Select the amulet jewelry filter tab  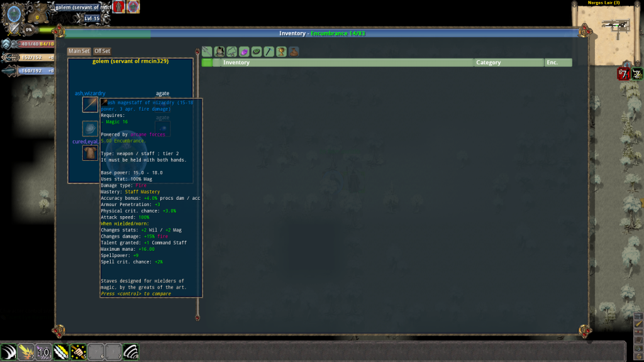point(231,52)
